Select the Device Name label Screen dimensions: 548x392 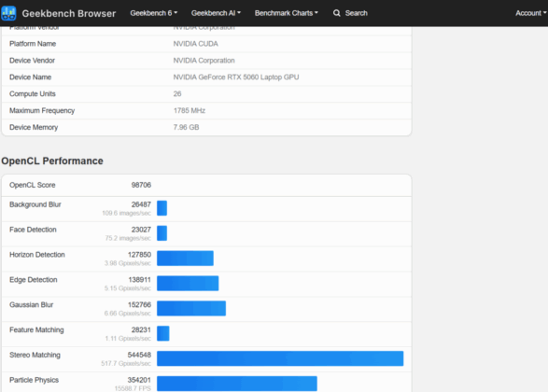point(31,77)
